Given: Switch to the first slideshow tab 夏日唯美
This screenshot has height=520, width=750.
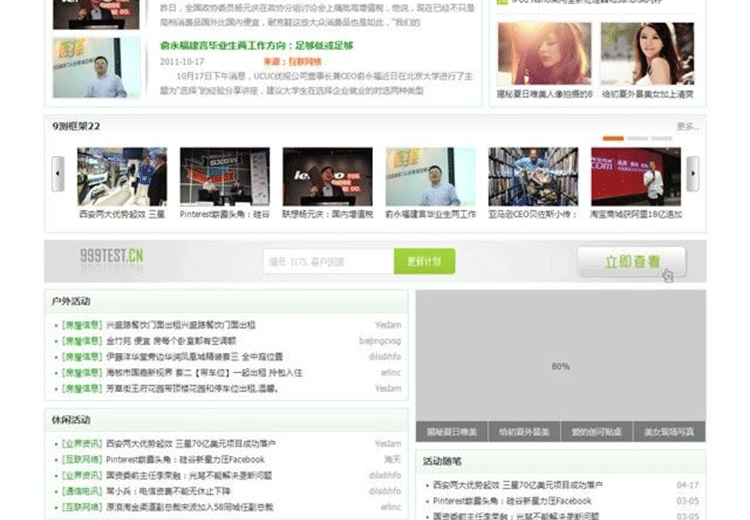Looking at the screenshot, I should coord(452,431).
